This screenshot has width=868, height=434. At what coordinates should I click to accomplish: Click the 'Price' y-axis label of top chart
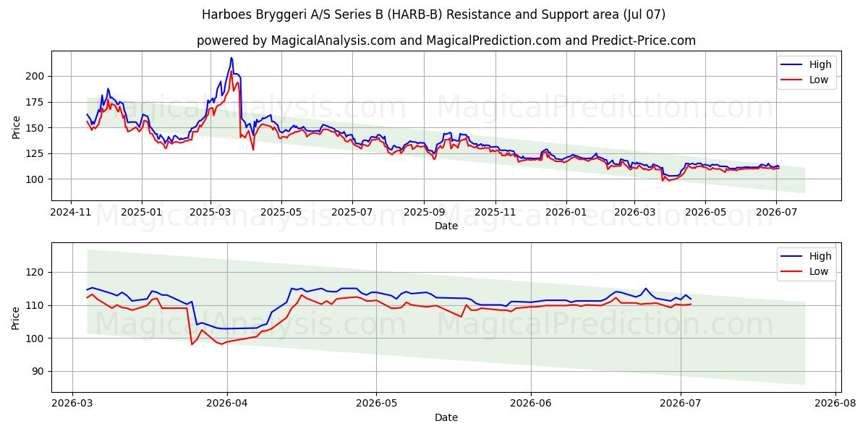click(x=17, y=127)
